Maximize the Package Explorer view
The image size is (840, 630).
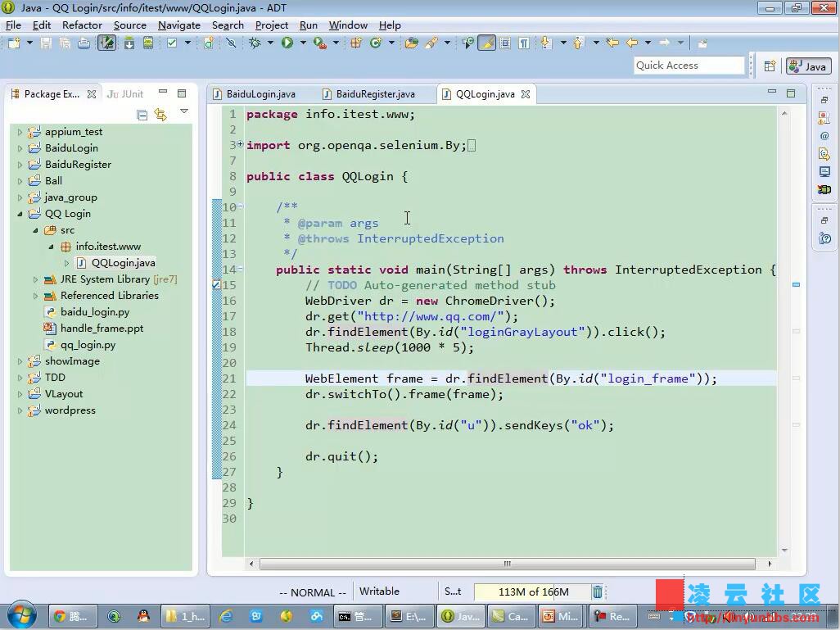click(x=182, y=93)
